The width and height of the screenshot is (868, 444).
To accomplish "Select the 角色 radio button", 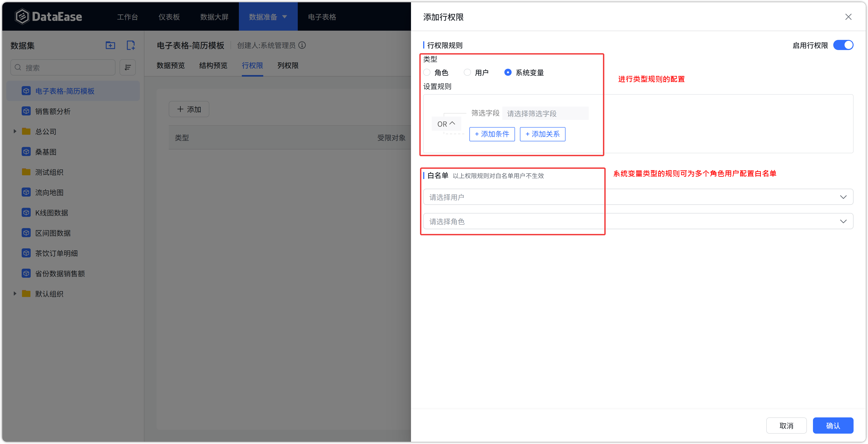I will 427,72.
